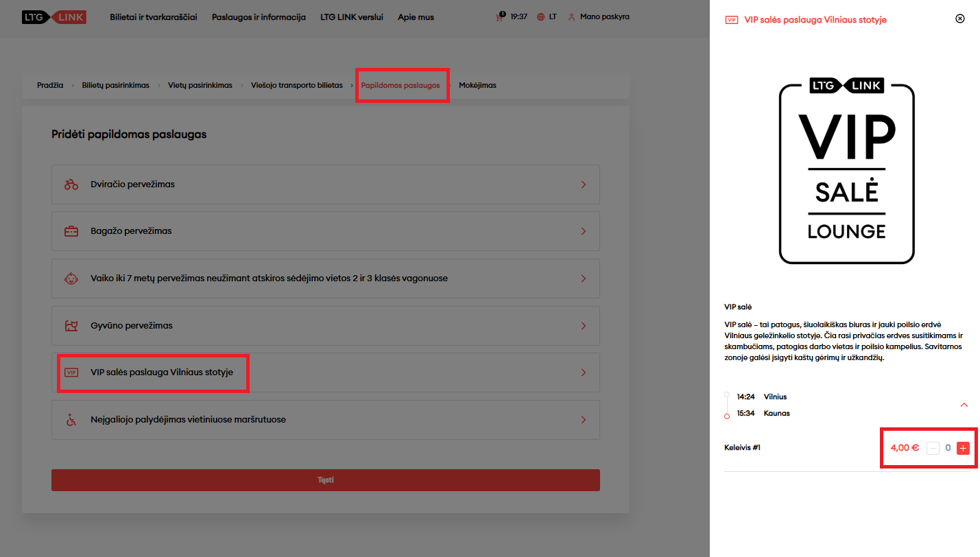Click the pet icon for Gyvūno pervežimas

click(x=71, y=326)
